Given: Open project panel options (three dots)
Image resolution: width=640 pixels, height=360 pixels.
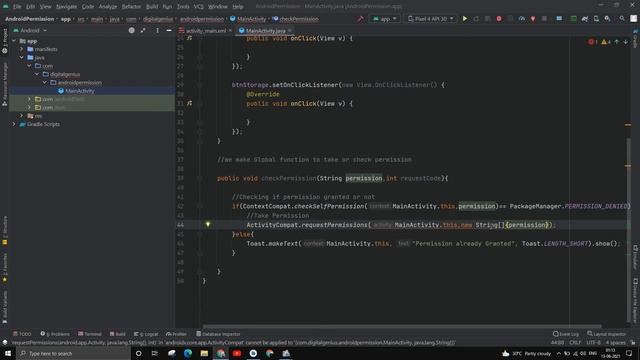Looking at the screenshot, I should coord(158,30).
